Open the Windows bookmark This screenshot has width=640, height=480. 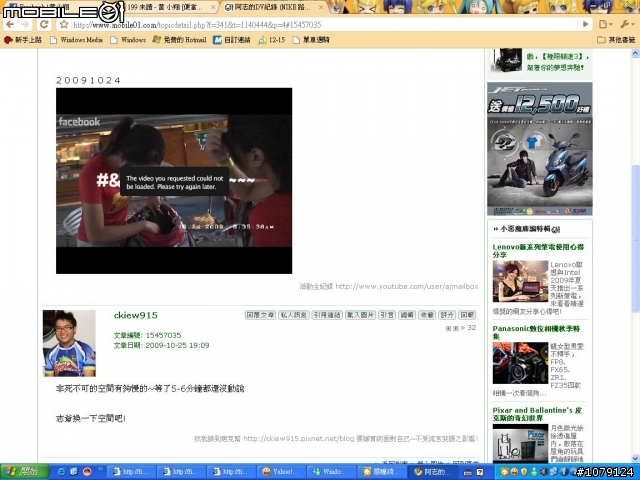tap(128, 40)
